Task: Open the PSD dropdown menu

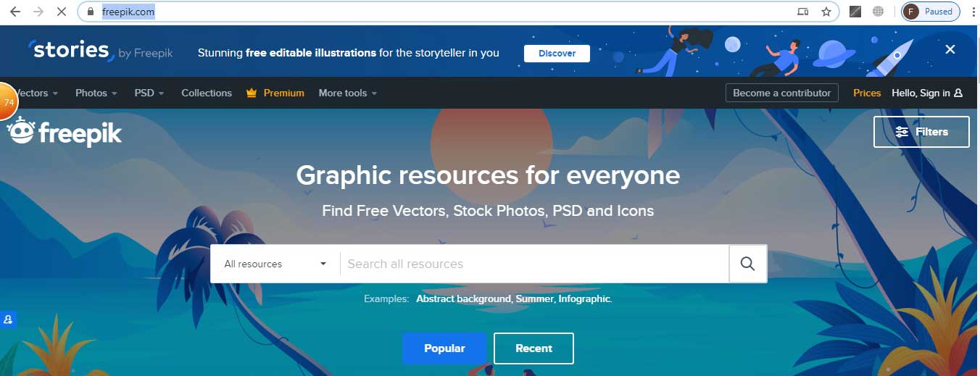Action: click(149, 93)
